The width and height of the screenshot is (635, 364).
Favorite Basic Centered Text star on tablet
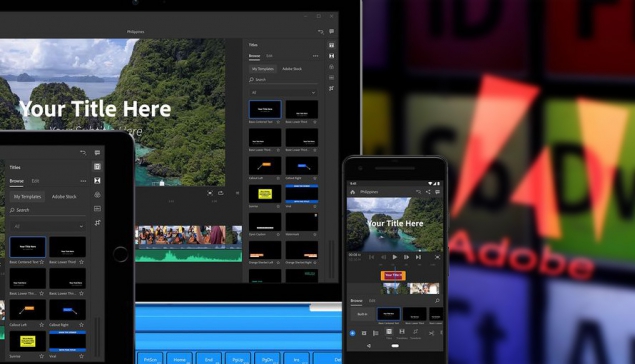point(42,262)
